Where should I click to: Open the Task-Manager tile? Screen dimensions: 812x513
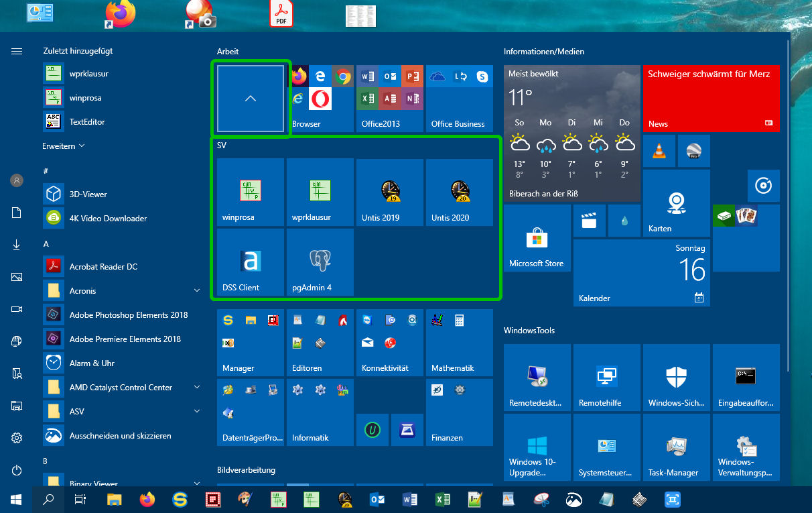tap(676, 447)
